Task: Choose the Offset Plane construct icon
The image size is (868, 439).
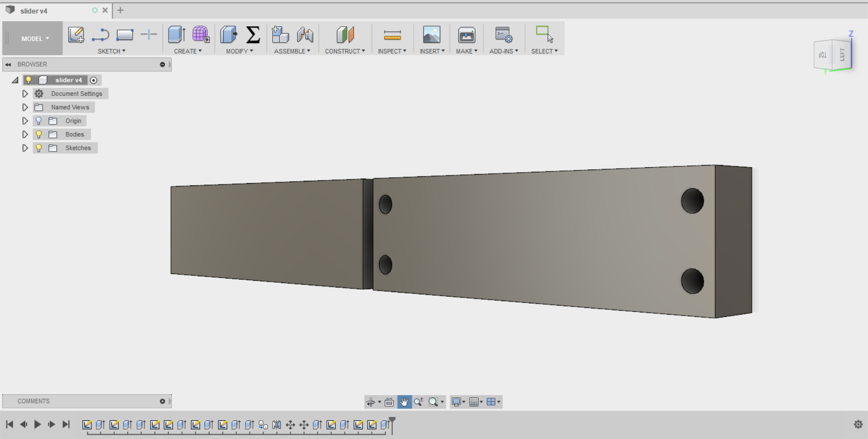Action: pos(345,35)
